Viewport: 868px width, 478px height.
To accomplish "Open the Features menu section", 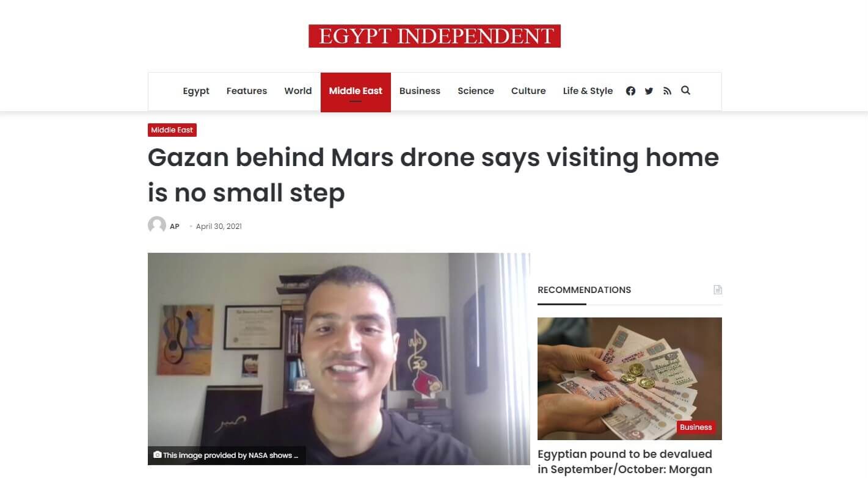I will (x=247, y=91).
